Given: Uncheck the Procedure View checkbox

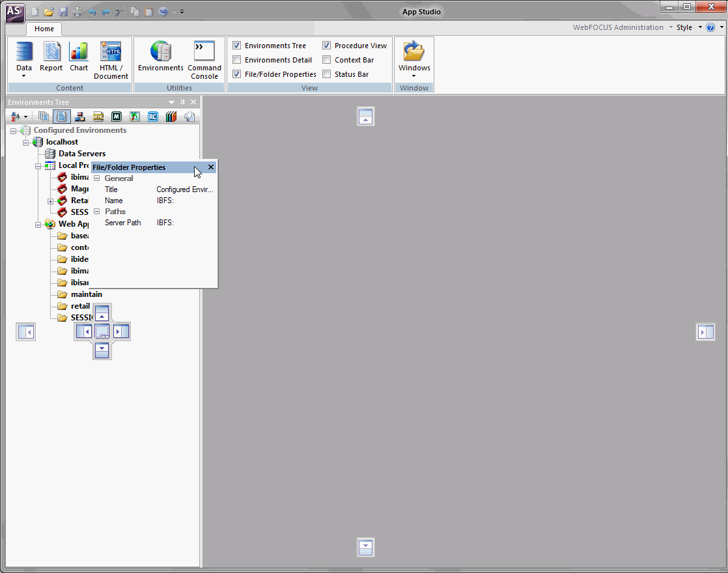Looking at the screenshot, I should tap(327, 46).
